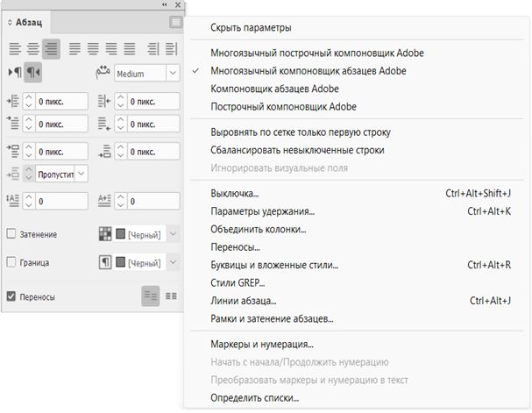Open the Абзац panel flyout menu
The height and width of the screenshot is (413, 532).
176,23
